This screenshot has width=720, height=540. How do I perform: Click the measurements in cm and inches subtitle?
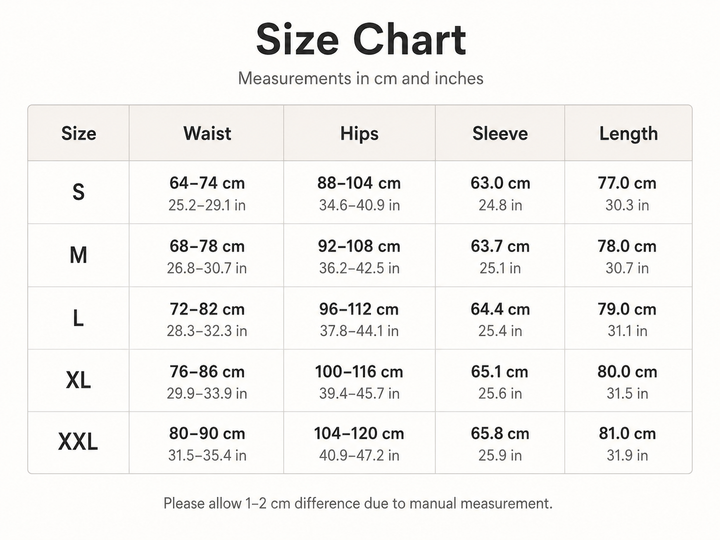point(360,79)
